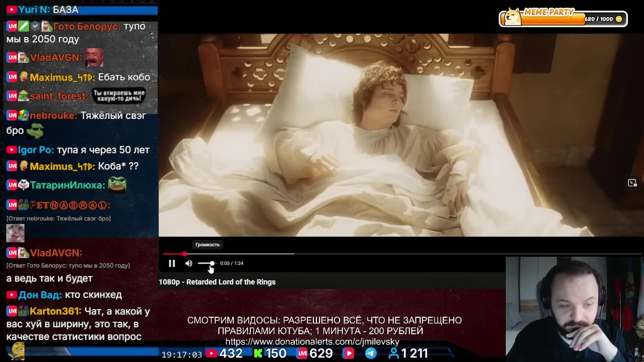
Task: Click the streamer webcam feed
Action: click(575, 309)
